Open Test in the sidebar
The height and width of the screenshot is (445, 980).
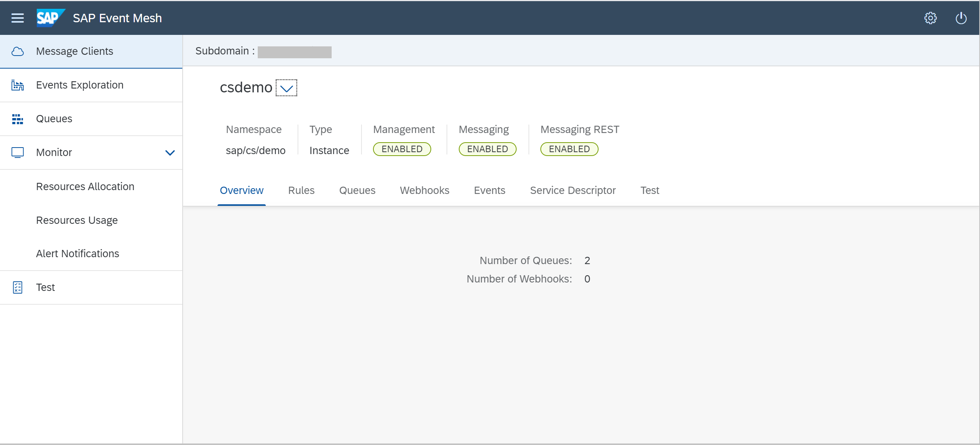(91, 287)
